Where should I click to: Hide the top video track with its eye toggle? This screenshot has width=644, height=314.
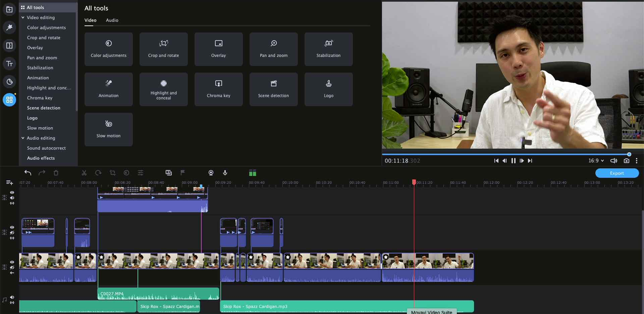tap(12, 192)
